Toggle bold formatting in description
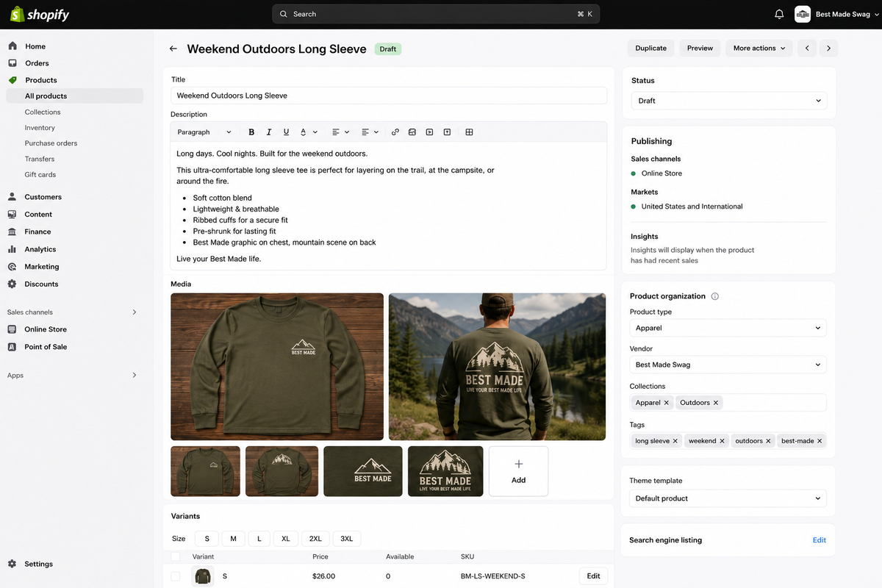882x588 pixels. tap(251, 132)
